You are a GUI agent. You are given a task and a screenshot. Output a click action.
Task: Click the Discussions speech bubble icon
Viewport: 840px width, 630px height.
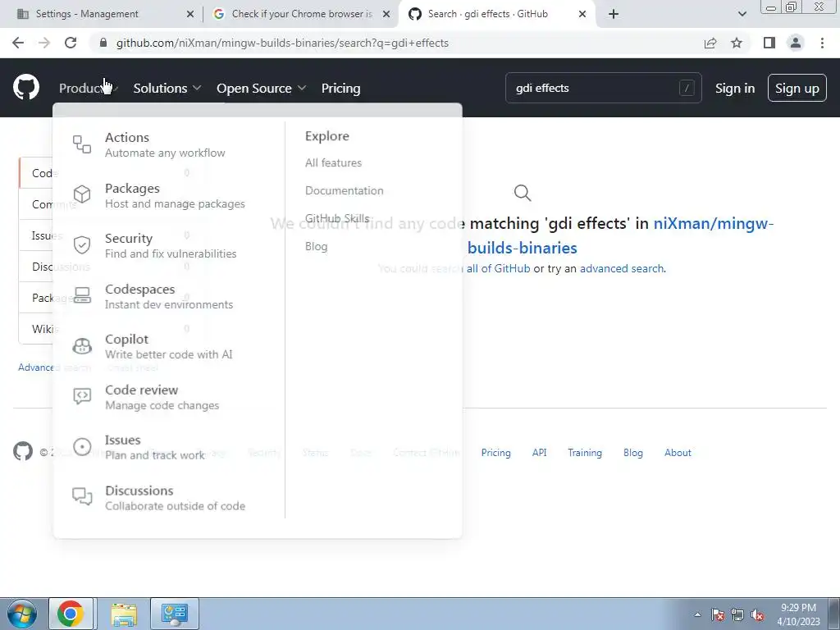tap(82, 496)
